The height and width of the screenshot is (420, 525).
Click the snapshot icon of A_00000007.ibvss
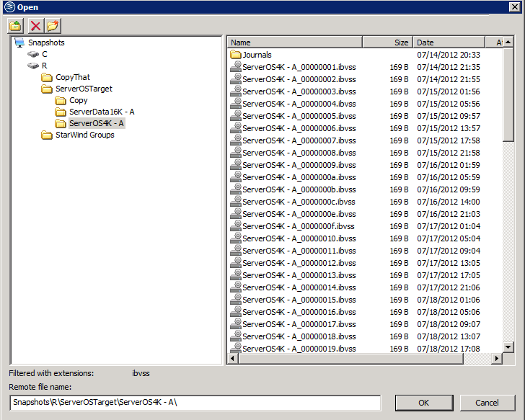236,140
